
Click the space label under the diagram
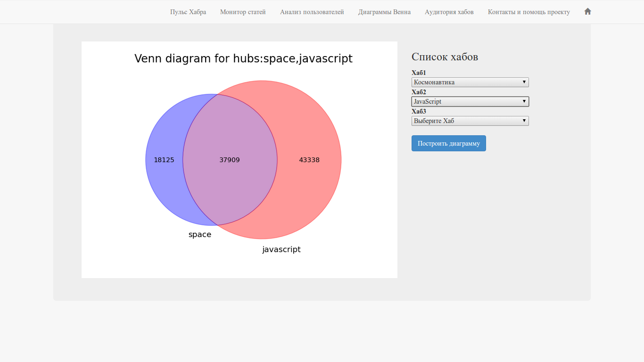coord(200,235)
